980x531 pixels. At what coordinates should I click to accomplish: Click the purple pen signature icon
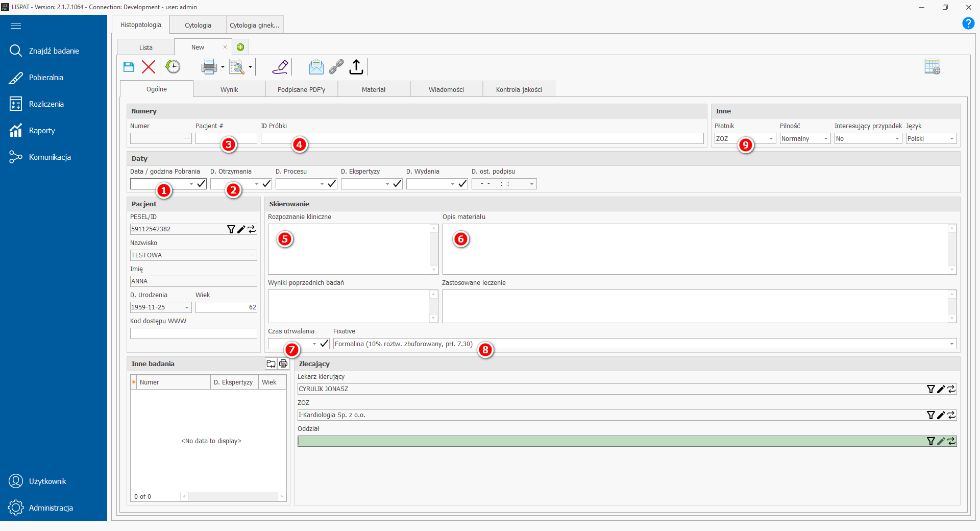coord(280,67)
